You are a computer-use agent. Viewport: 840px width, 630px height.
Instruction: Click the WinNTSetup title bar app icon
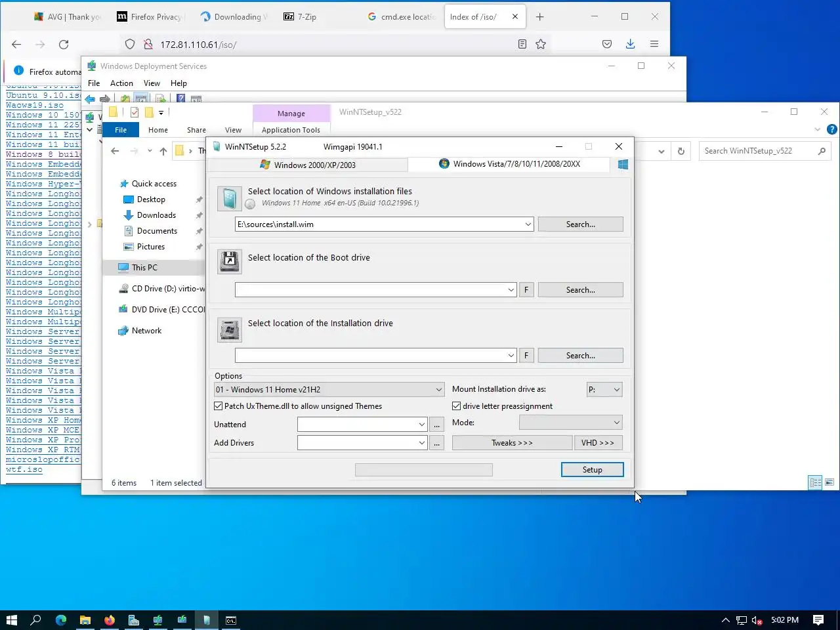[217, 146]
